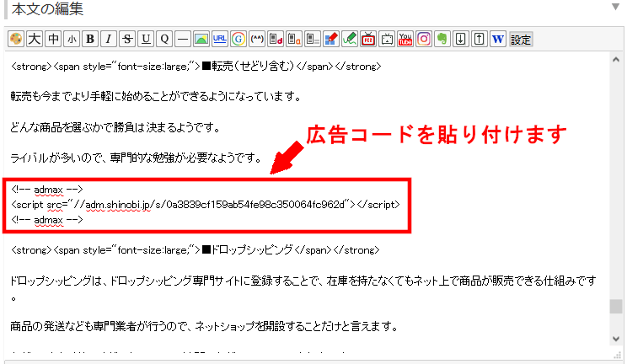Insert an Instagram post
Image resolution: width=627 pixels, height=364 pixels.
click(x=424, y=40)
